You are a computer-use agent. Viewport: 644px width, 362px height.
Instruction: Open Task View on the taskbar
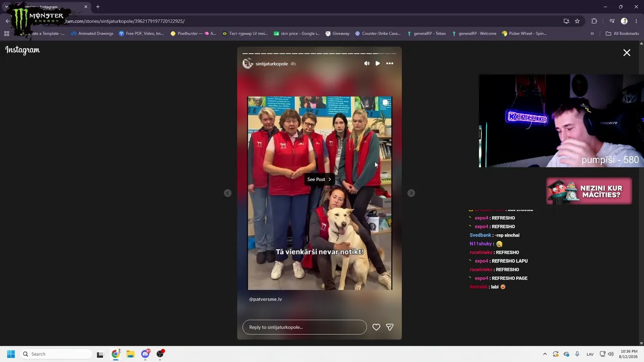pyautogui.click(x=100, y=354)
